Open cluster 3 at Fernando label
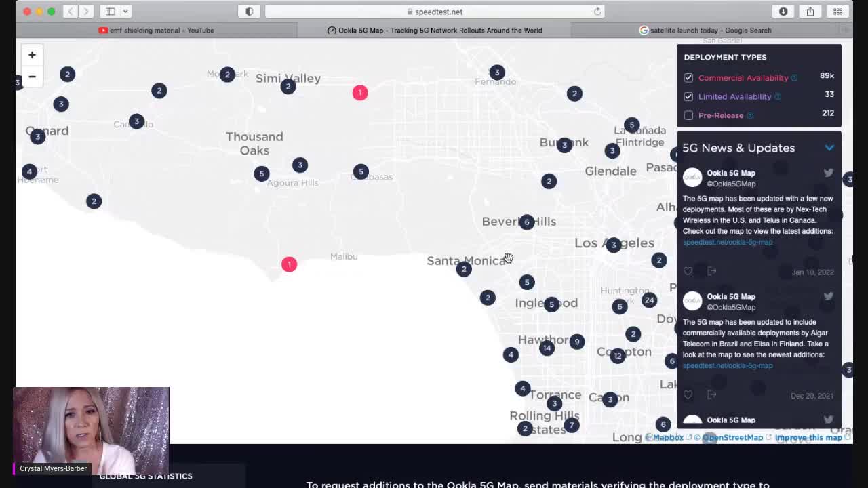 [x=497, y=73]
